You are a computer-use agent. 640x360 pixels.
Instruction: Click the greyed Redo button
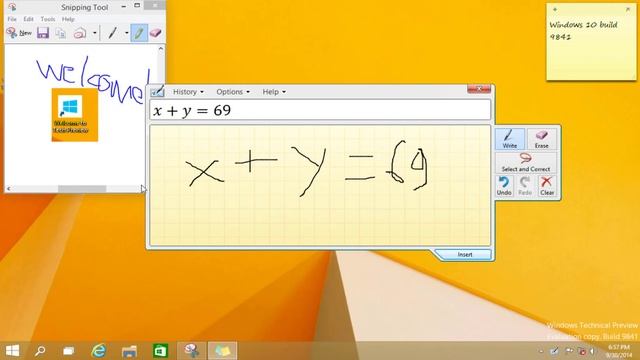tap(525, 186)
